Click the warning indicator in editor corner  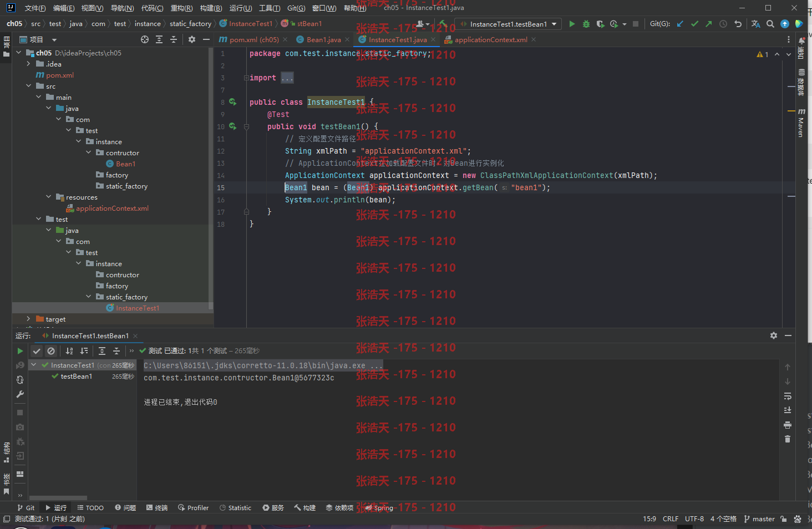point(763,54)
